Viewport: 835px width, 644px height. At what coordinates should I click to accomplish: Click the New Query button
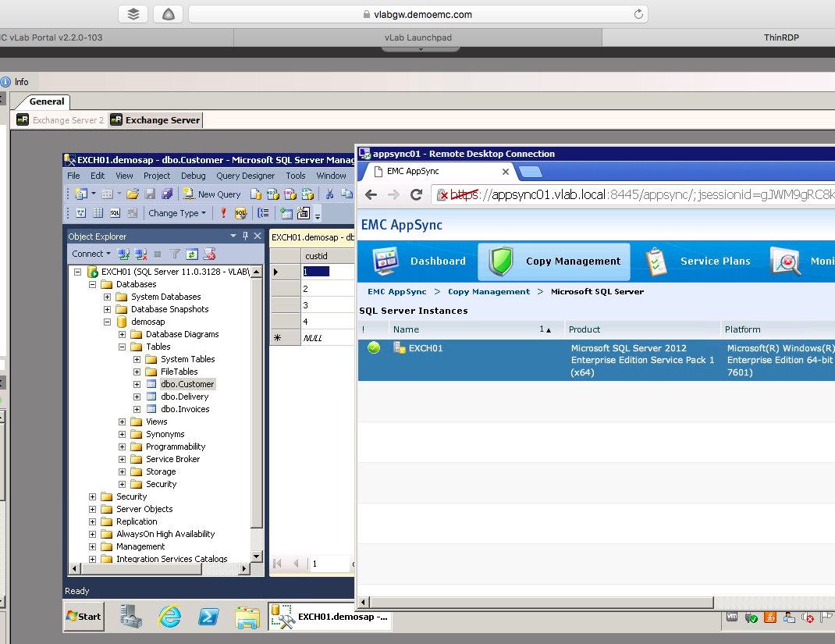pyautogui.click(x=211, y=194)
